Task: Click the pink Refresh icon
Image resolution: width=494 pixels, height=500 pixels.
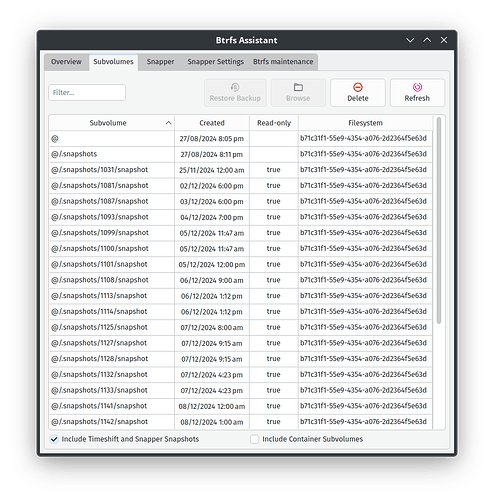Action: point(417,87)
